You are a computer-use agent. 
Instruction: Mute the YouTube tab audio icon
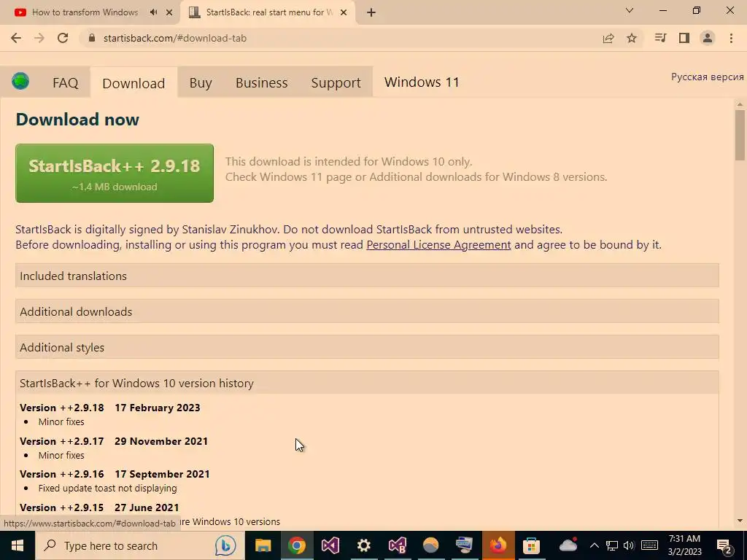153,12
